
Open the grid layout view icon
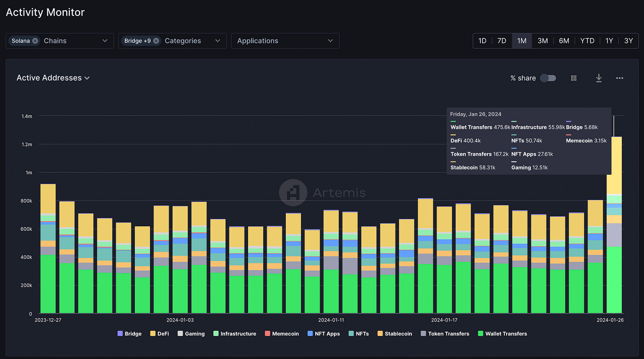point(574,78)
